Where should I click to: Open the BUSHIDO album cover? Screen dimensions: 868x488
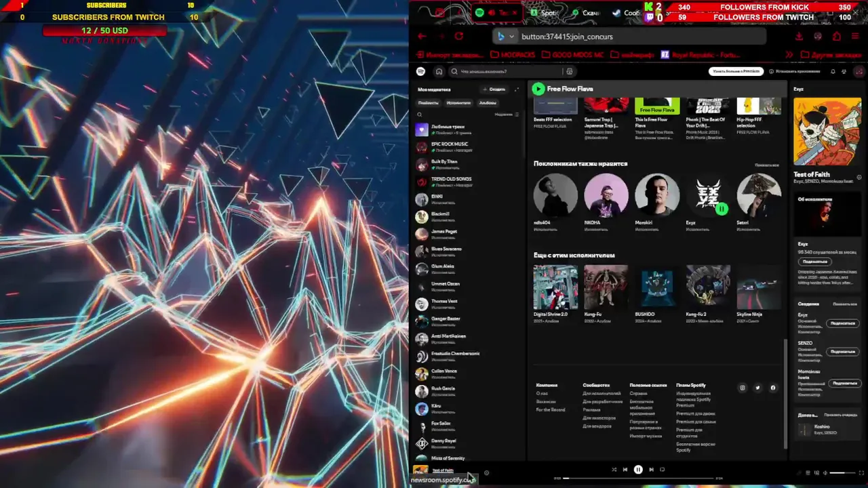[656, 287]
